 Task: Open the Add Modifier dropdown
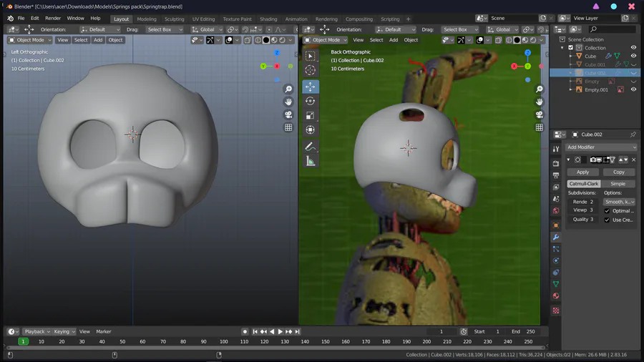click(x=601, y=147)
